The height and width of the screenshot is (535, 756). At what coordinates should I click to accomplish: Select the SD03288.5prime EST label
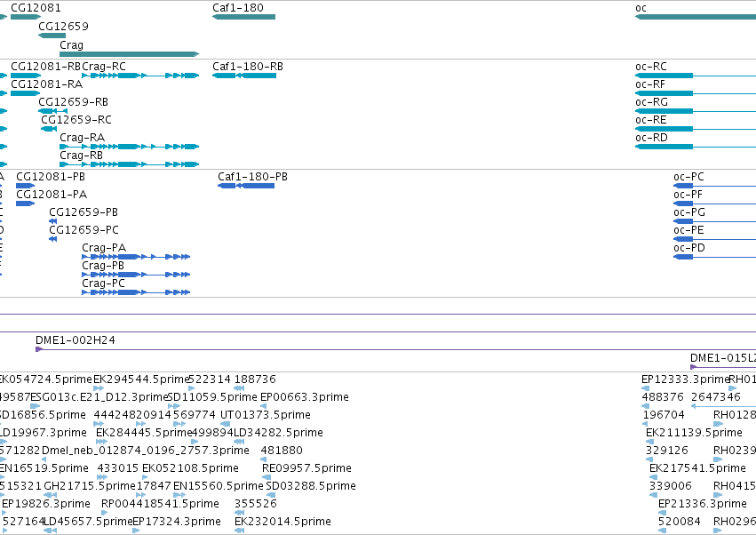(x=311, y=486)
